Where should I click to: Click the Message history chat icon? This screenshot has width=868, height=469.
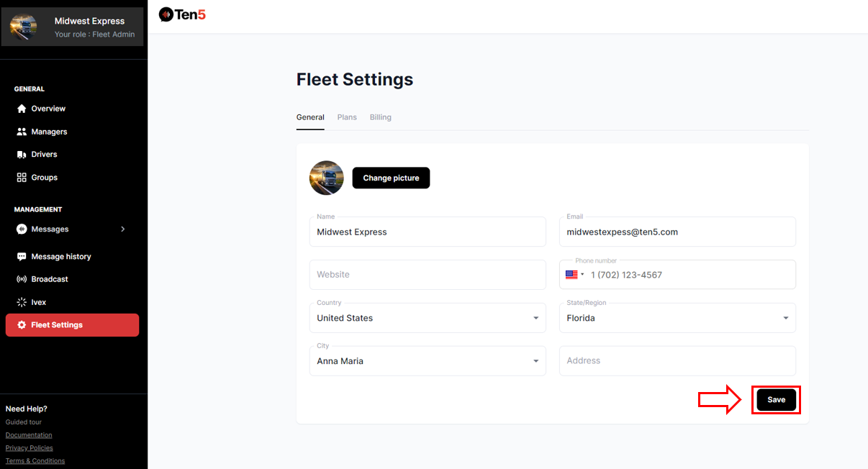[22, 257]
